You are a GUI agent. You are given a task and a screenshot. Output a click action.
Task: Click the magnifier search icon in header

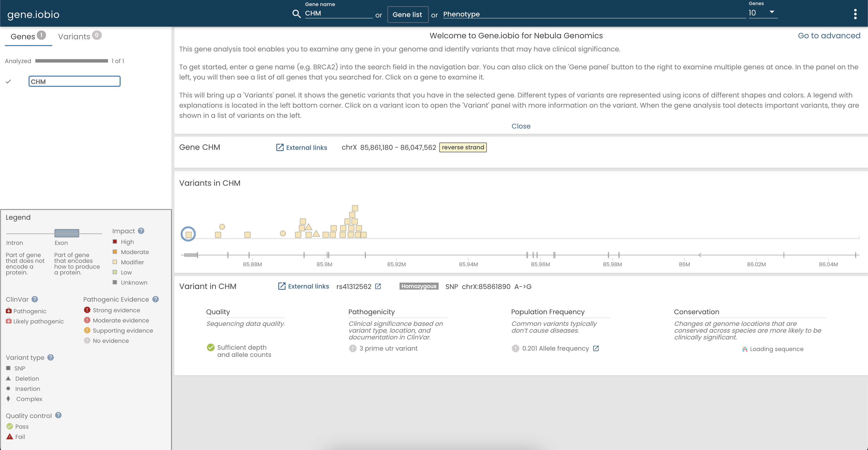tap(296, 14)
